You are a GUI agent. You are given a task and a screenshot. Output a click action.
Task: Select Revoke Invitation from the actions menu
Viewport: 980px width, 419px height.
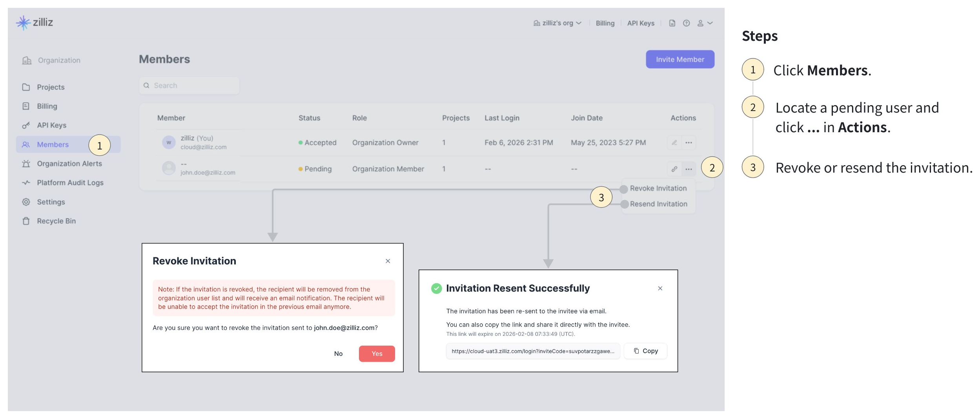tap(658, 188)
